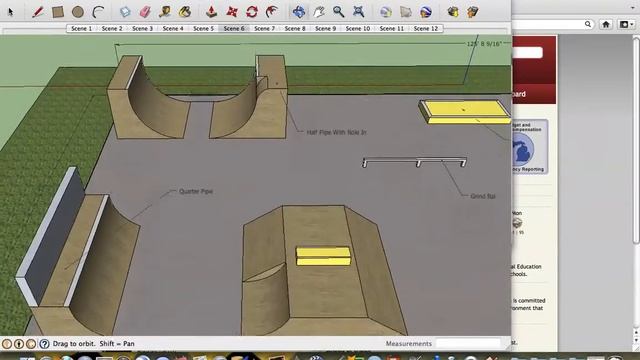Screen dimensions: 640x360
Task: Select the Offset tool
Action: pos(272,12)
